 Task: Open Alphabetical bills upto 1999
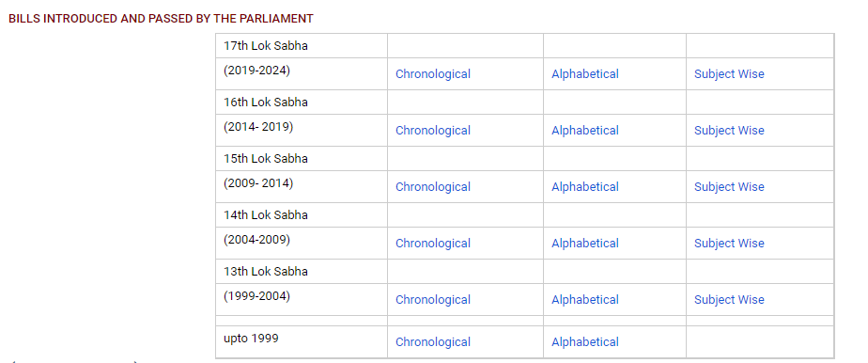(x=585, y=342)
